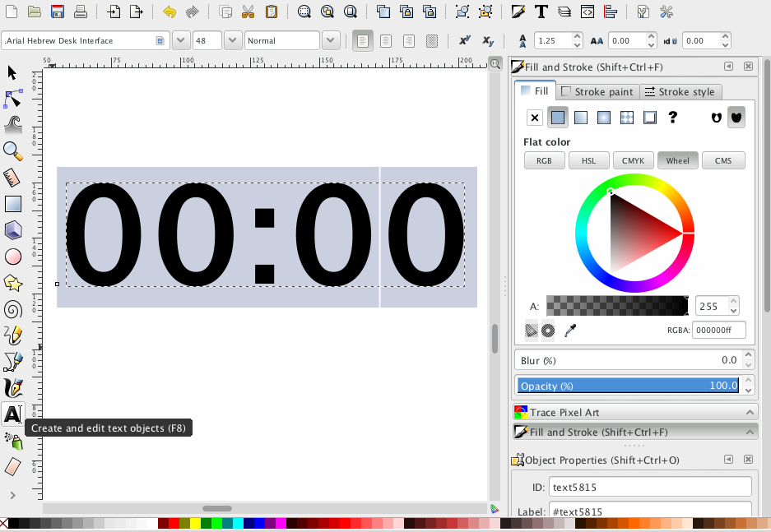
Task: Collapse the Trace Pixel Art panel
Action: [x=750, y=412]
